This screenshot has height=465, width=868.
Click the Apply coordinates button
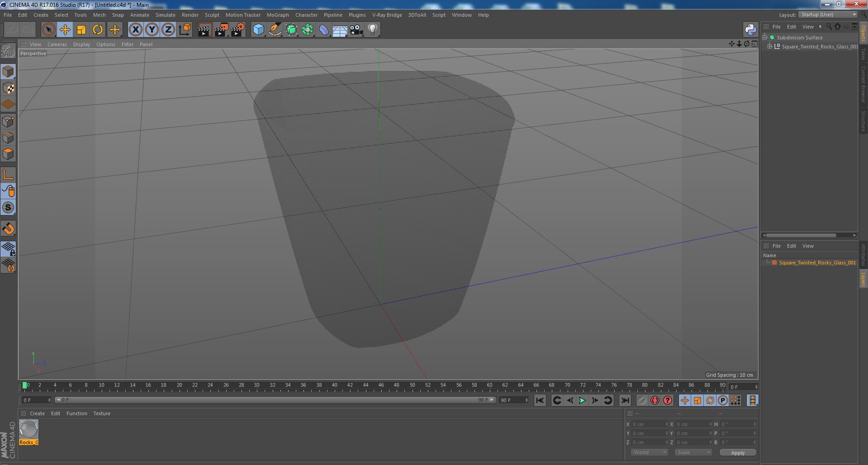[738, 453]
